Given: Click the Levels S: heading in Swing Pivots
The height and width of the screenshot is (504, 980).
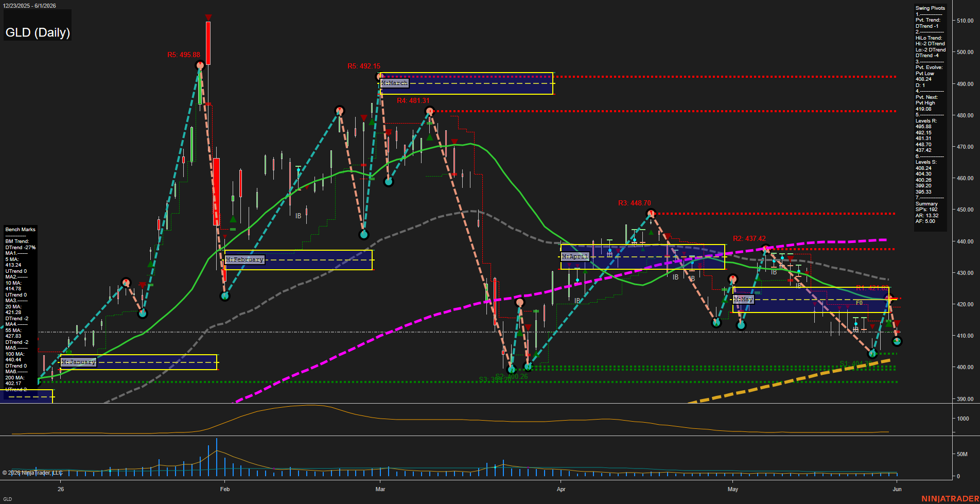Looking at the screenshot, I should [x=926, y=162].
